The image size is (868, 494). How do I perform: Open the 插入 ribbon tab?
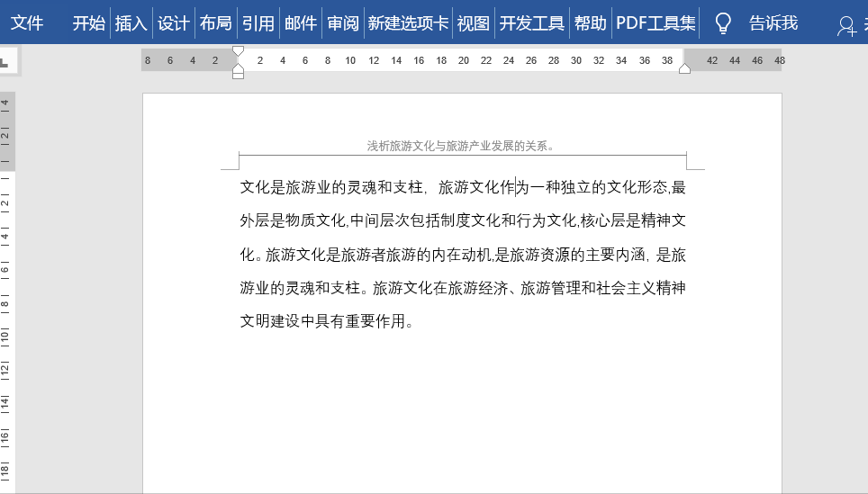coord(131,22)
